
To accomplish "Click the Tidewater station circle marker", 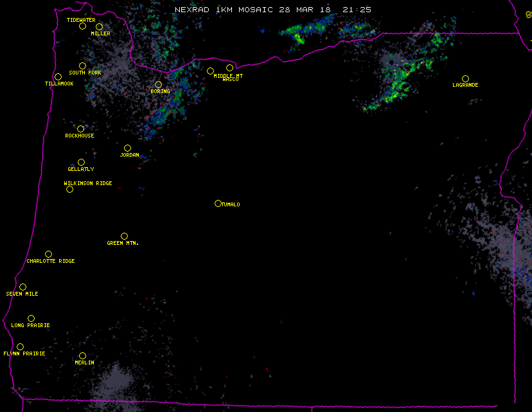I will pos(82,26).
